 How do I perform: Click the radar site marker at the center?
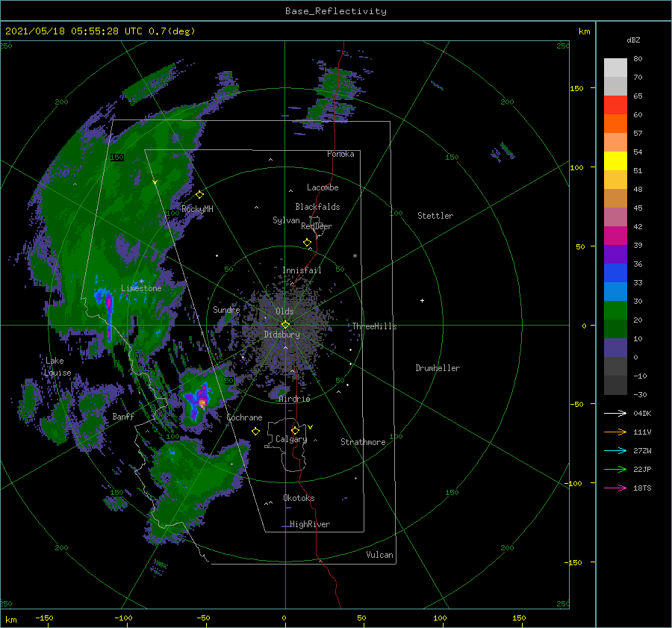285,325
